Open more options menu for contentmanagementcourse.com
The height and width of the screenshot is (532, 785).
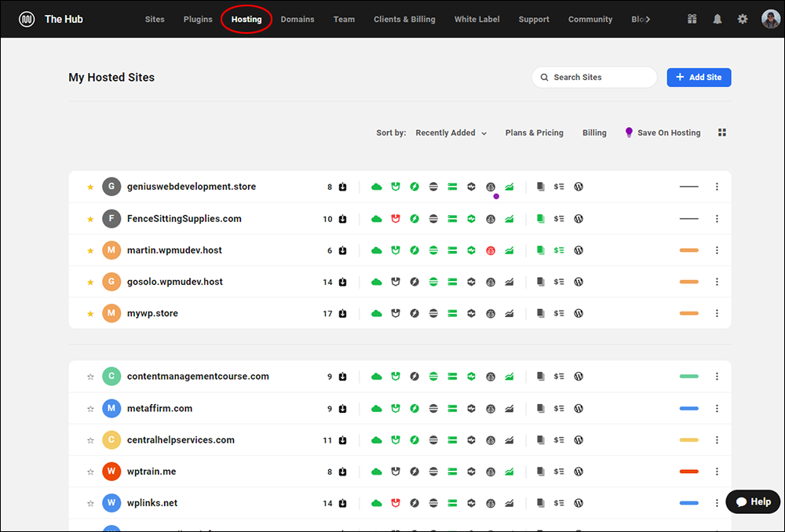tap(717, 377)
